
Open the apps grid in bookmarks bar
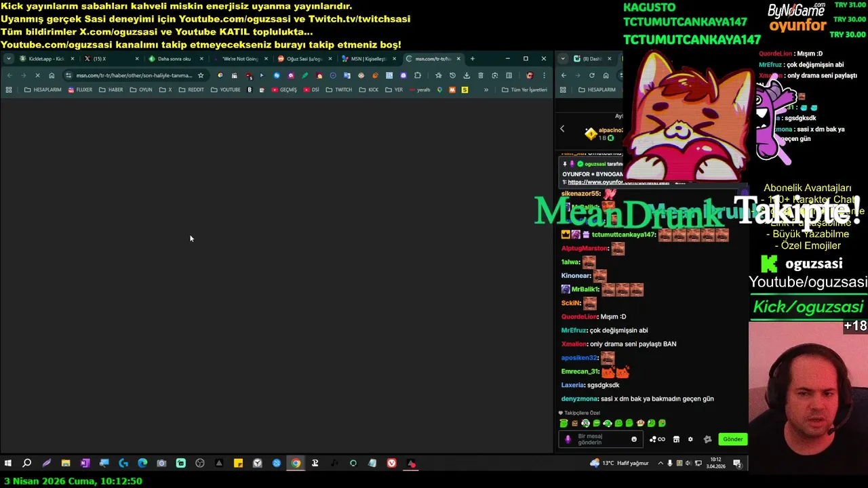[x=9, y=89]
